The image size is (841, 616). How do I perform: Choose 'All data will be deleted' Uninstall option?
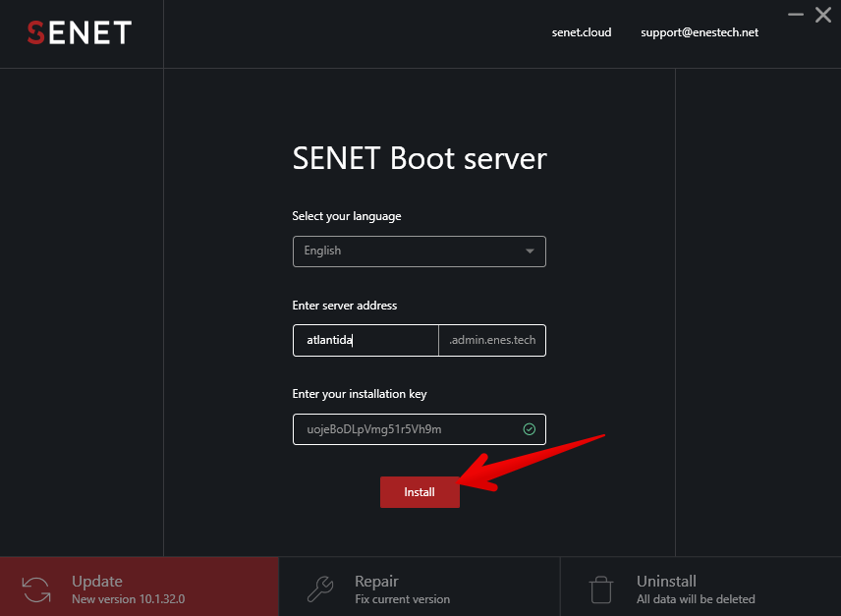tap(700, 598)
